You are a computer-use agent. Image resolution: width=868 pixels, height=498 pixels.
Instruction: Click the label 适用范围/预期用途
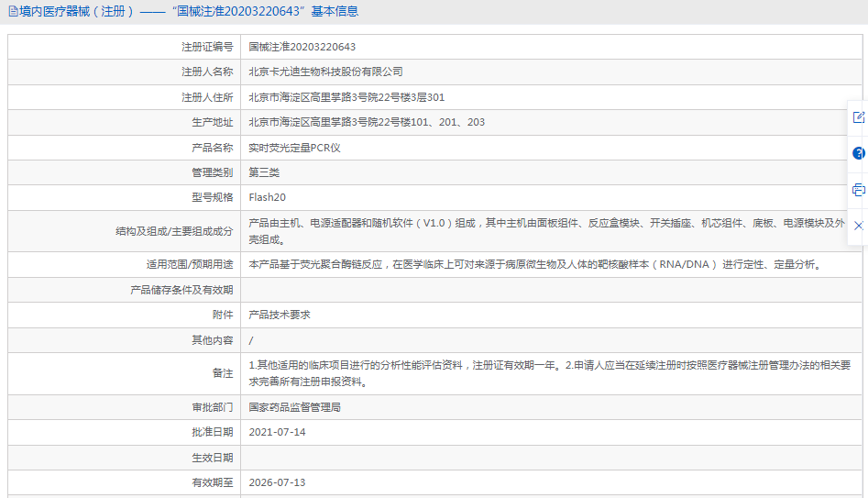pos(190,265)
